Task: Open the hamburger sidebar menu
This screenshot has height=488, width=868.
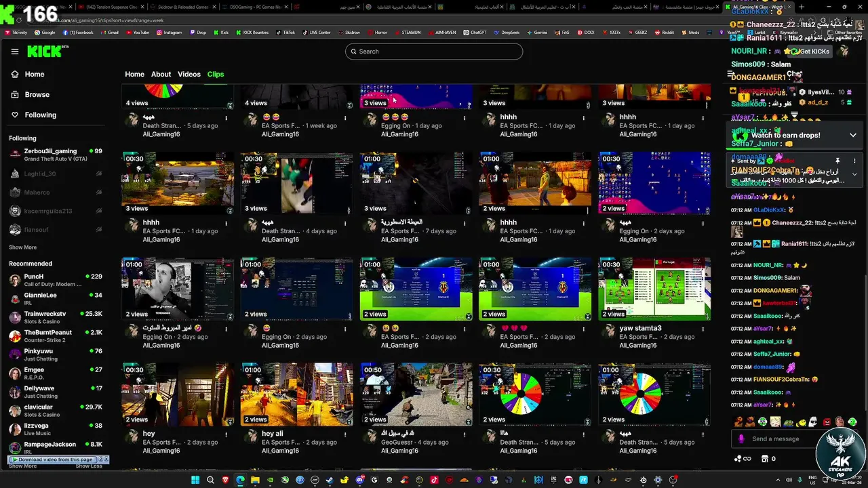Action: point(15,52)
